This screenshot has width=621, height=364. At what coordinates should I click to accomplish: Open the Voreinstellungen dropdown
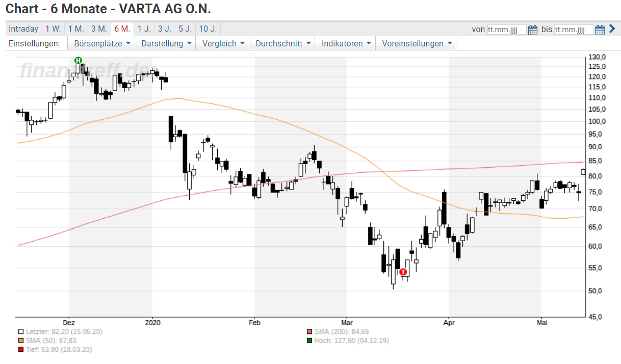click(416, 43)
